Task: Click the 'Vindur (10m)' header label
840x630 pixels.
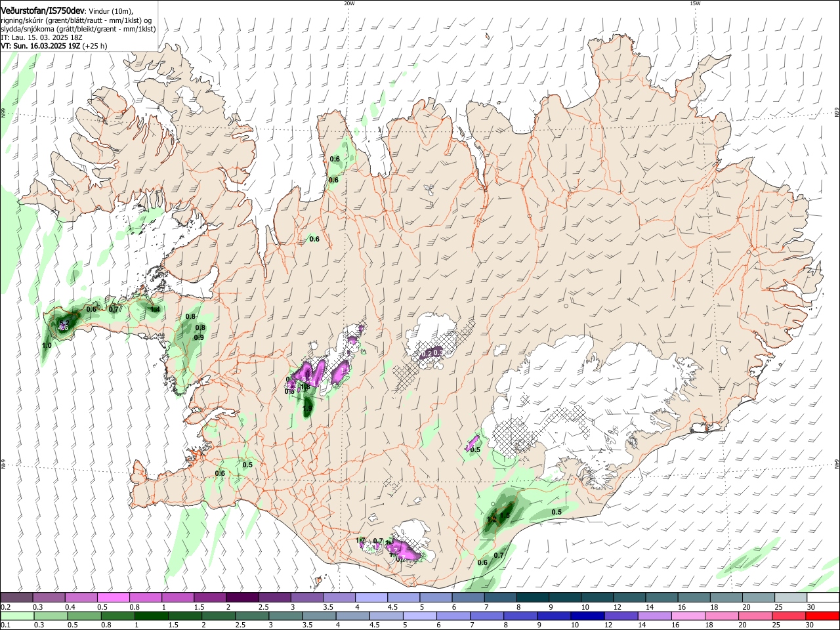Action: click(x=111, y=12)
